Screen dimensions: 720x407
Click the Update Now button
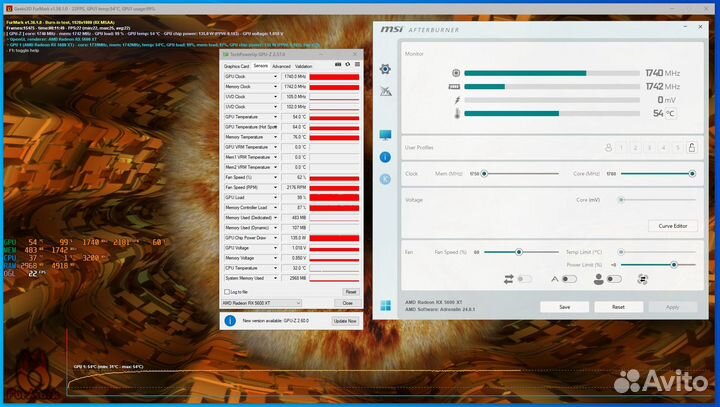click(343, 321)
